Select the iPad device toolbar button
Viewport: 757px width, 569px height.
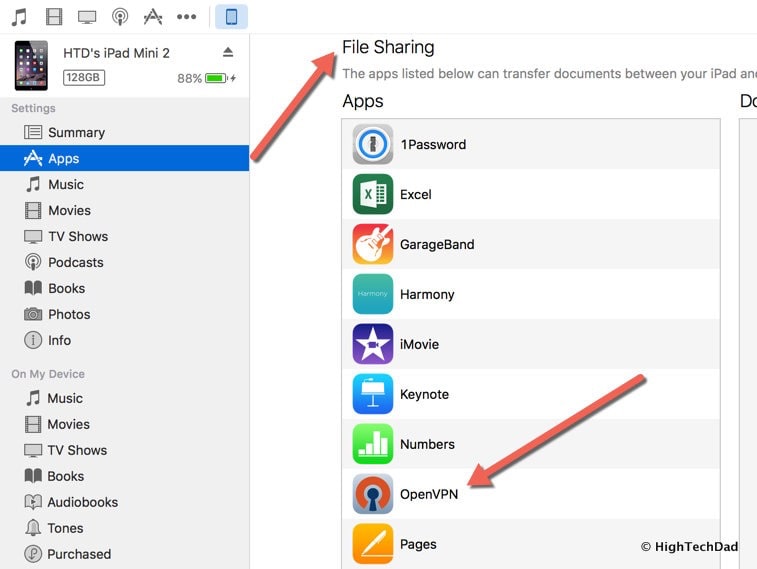(x=231, y=17)
